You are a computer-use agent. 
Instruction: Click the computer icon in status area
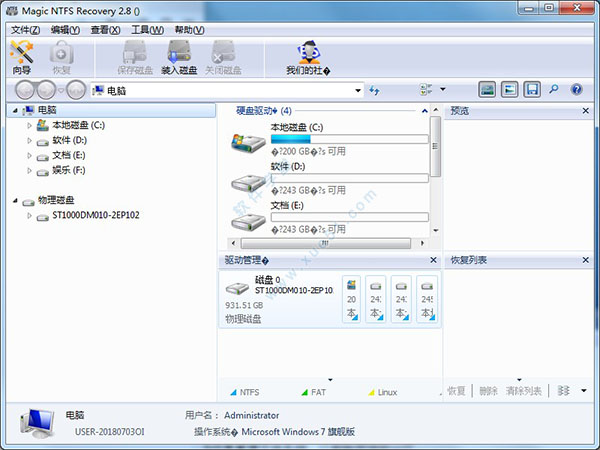pyautogui.click(x=37, y=423)
